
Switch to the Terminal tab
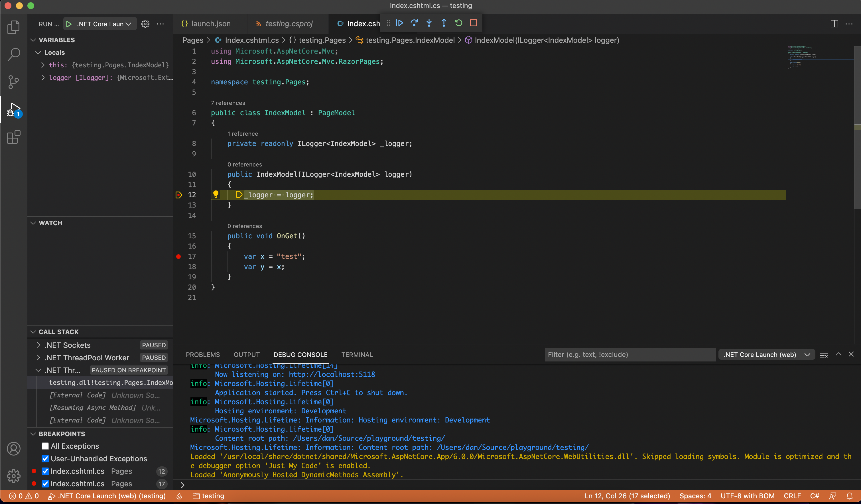[357, 355]
